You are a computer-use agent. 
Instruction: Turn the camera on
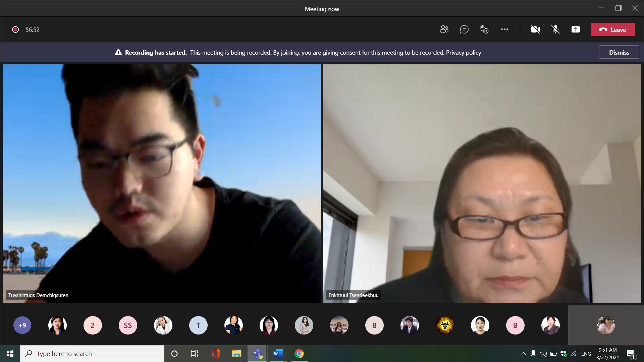click(535, 29)
